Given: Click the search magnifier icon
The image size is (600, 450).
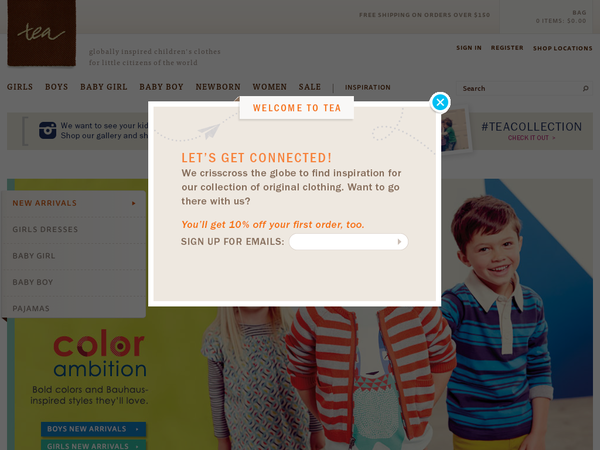Looking at the screenshot, I should 585,88.
